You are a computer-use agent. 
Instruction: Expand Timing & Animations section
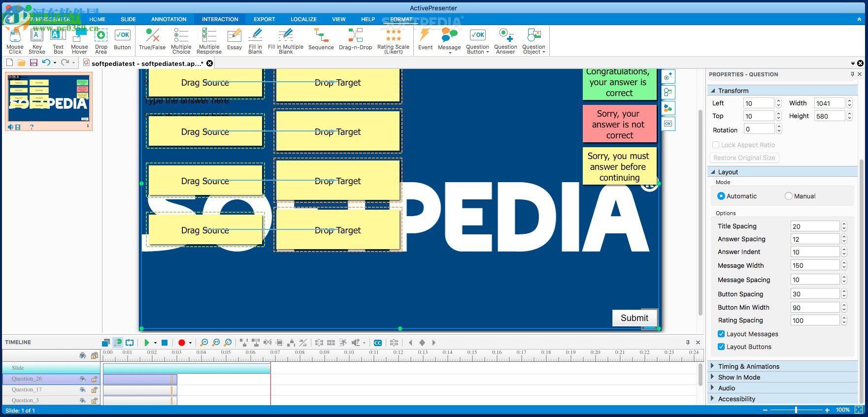783,366
